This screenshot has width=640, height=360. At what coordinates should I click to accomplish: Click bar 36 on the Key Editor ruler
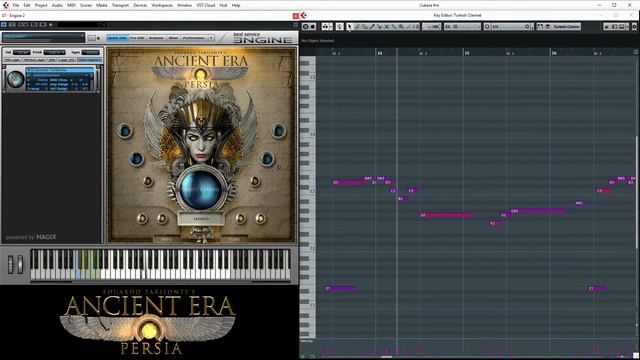tap(554, 53)
